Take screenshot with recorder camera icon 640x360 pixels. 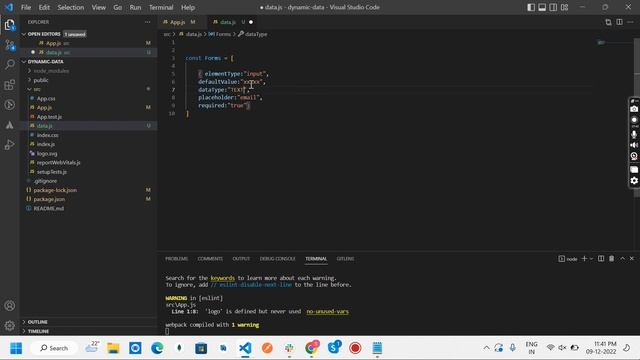(634, 109)
